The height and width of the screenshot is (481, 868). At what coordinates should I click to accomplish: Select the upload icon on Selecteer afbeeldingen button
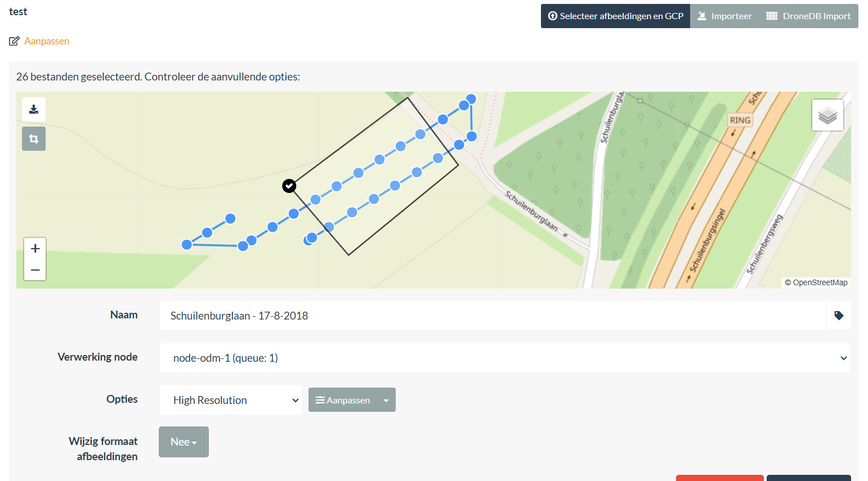[x=553, y=16]
